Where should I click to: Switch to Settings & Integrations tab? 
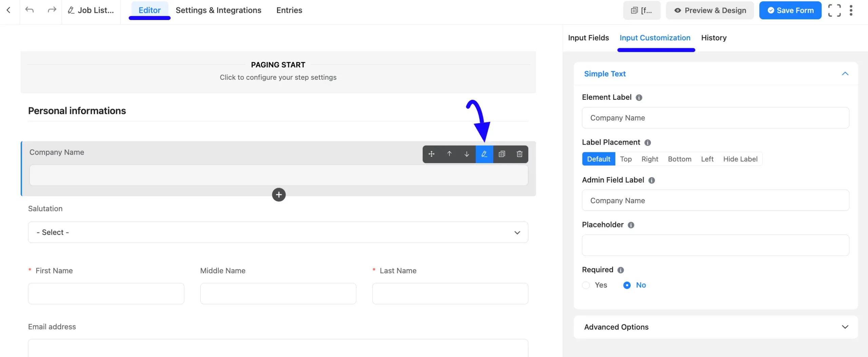point(218,10)
